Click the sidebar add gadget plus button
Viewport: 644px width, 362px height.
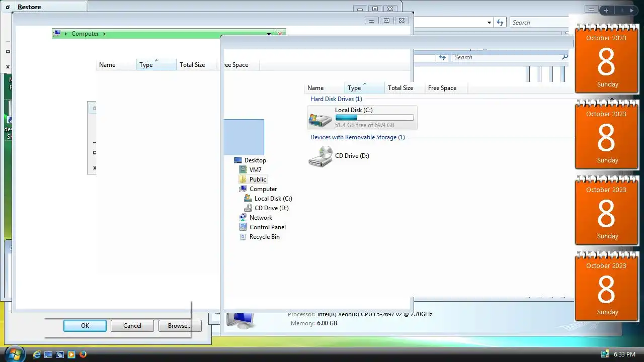[606, 10]
